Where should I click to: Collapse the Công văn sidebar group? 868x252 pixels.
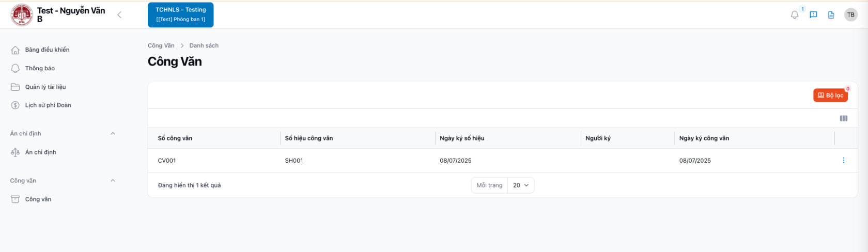click(x=113, y=181)
